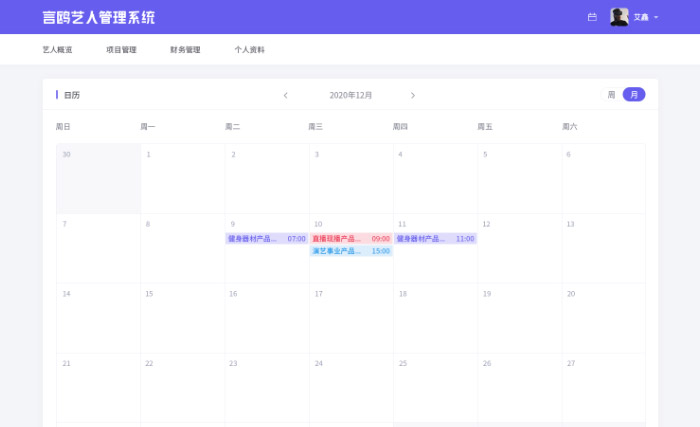The height and width of the screenshot is (427, 700).
Task: Open the 财务管理 menu tab
Action: [x=185, y=50]
